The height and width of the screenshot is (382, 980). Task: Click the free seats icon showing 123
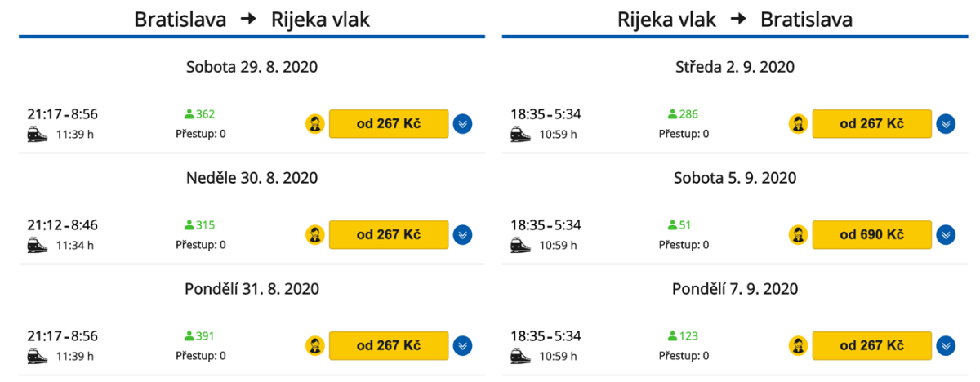click(x=673, y=336)
